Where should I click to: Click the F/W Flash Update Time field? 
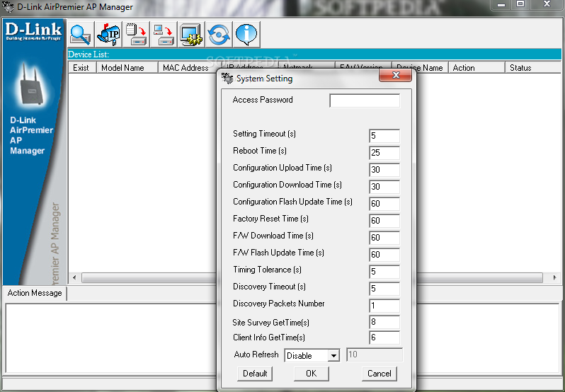384,255
